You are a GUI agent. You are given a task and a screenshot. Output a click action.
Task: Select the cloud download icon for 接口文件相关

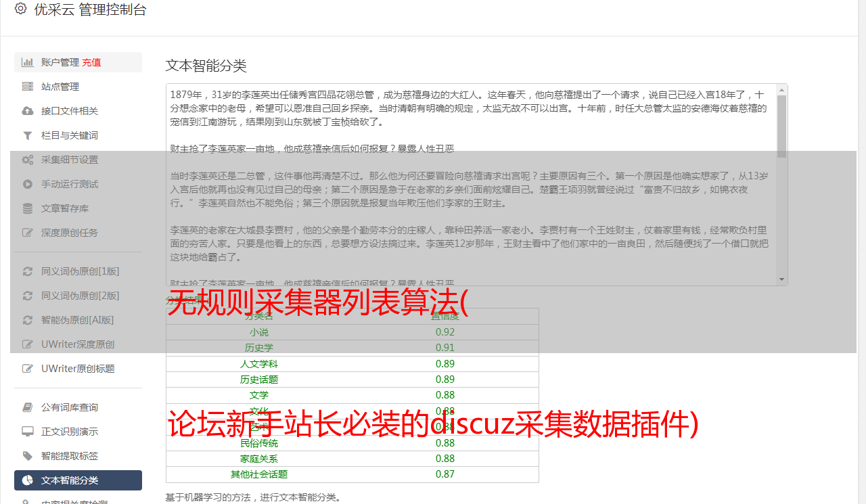tap(28, 111)
